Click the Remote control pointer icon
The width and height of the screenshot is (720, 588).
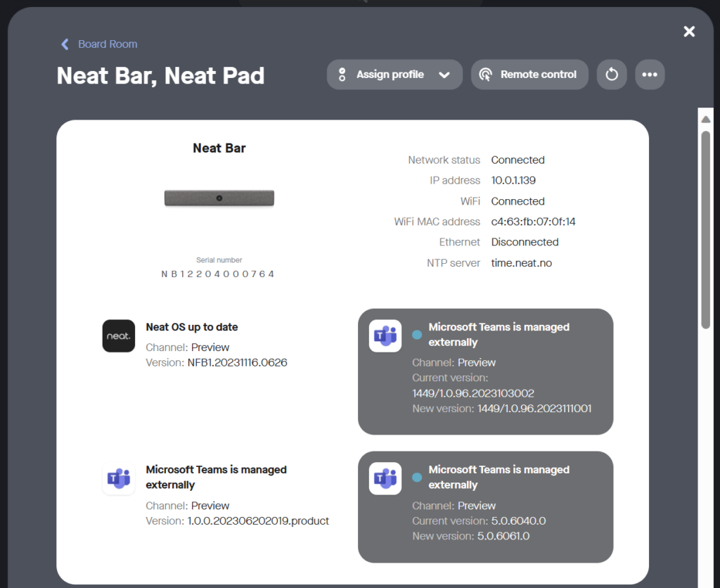point(485,75)
